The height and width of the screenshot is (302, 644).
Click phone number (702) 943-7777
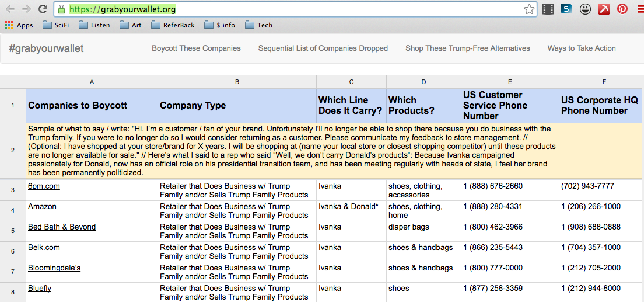587,186
